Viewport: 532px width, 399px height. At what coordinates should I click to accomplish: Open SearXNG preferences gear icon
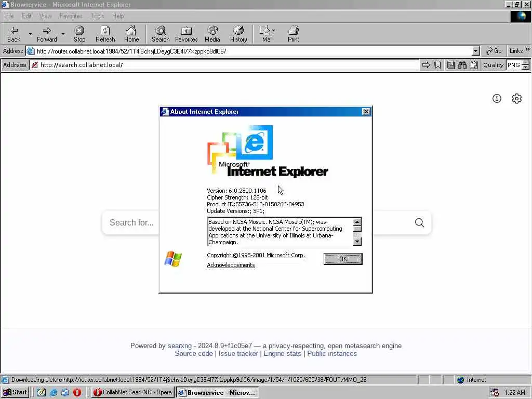pyautogui.click(x=517, y=98)
